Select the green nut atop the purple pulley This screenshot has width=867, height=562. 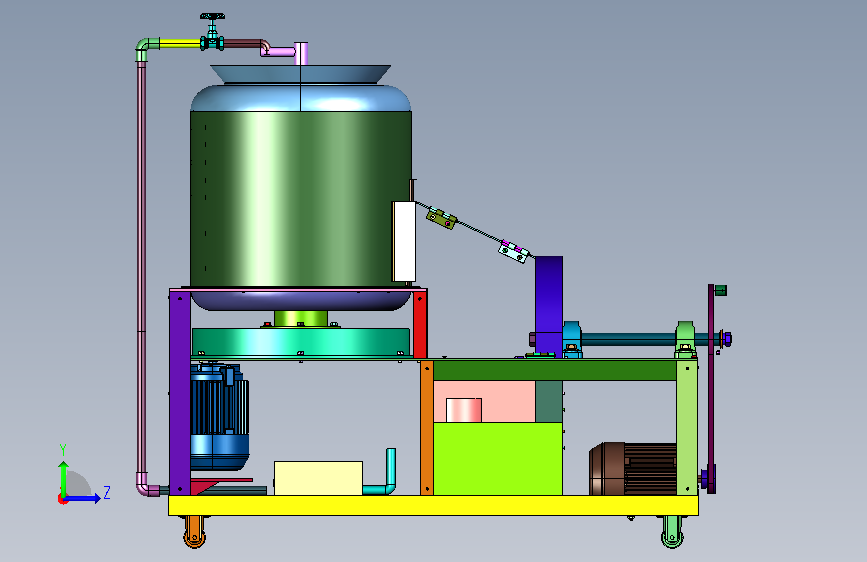[720, 290]
